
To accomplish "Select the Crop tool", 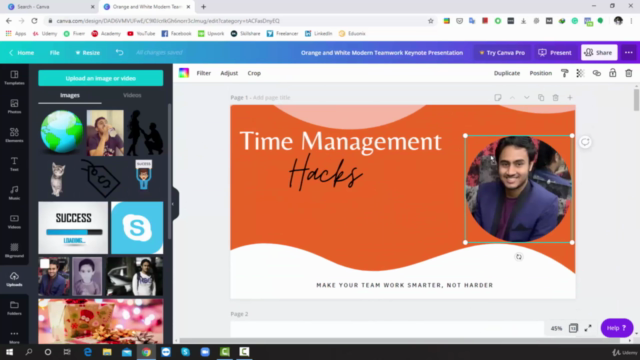I will [x=254, y=73].
